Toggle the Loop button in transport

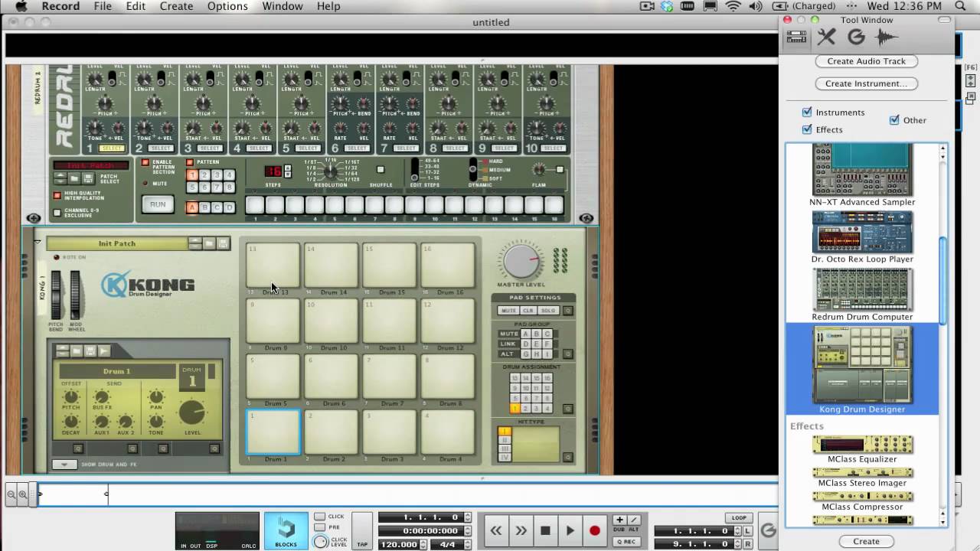click(x=739, y=518)
